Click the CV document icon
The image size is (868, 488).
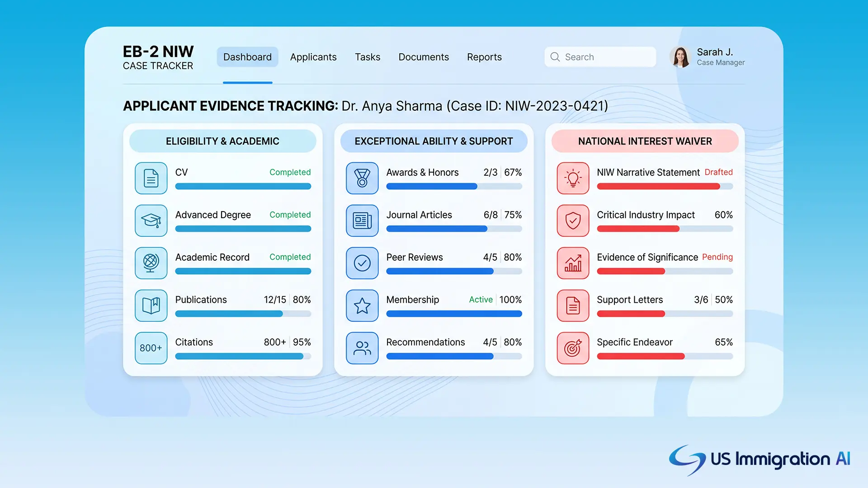(151, 178)
